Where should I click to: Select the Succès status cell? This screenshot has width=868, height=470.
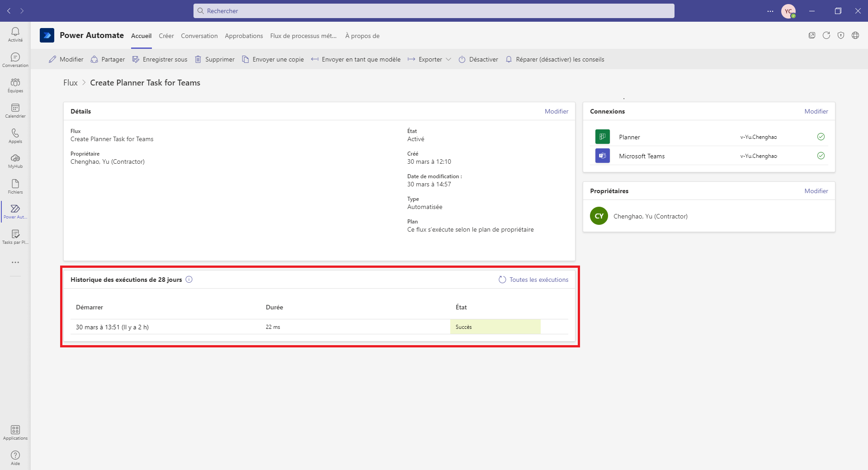[495, 327]
